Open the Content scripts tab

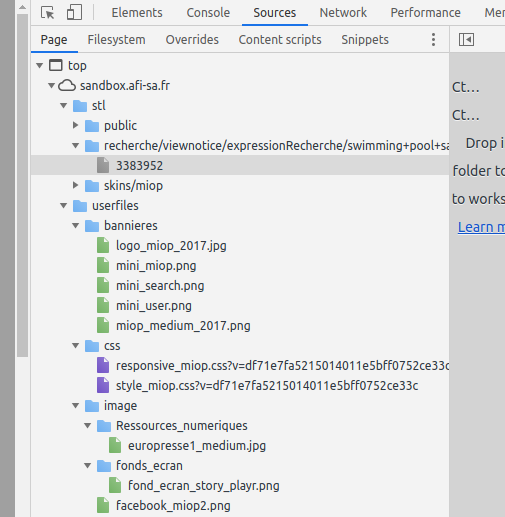tap(280, 40)
